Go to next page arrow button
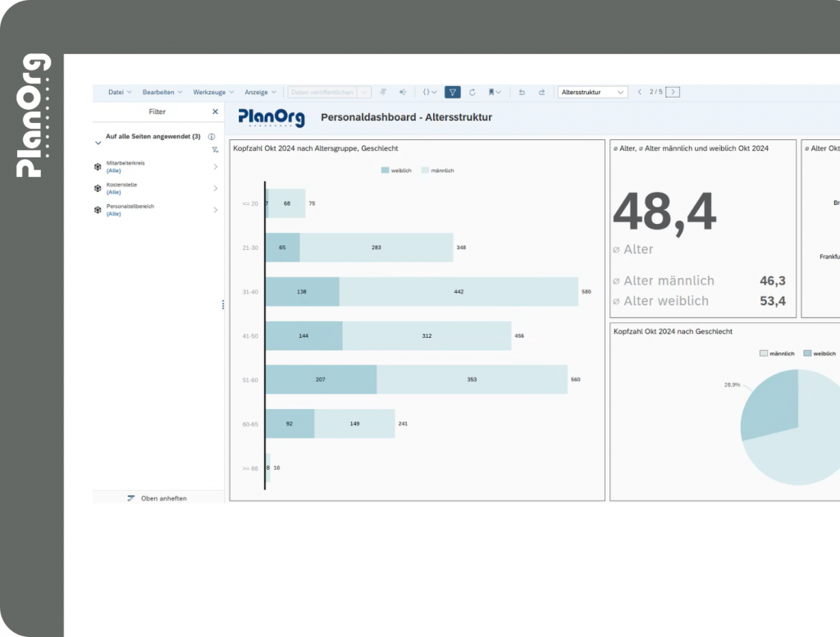 pyautogui.click(x=673, y=93)
